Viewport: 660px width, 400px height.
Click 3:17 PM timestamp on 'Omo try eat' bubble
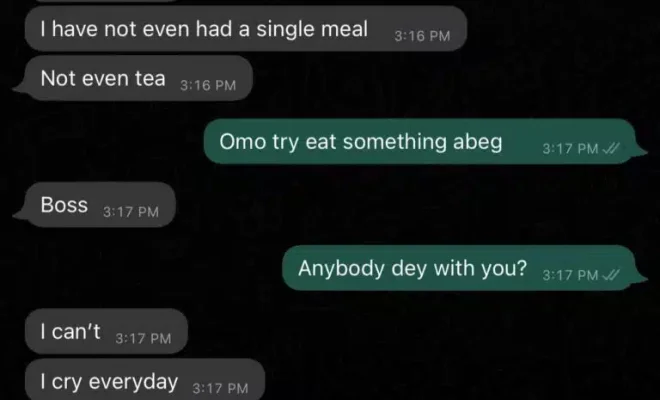569,149
